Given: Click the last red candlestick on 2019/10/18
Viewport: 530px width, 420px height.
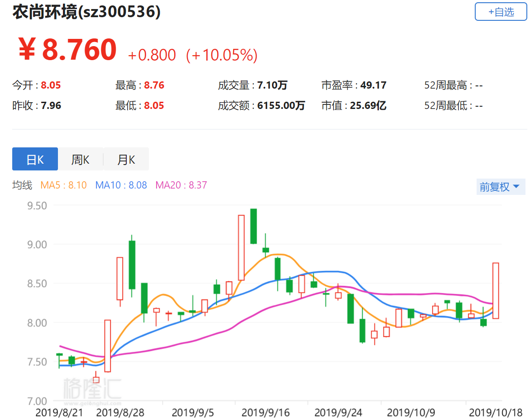Looking at the screenshot, I should pyautogui.click(x=496, y=291).
